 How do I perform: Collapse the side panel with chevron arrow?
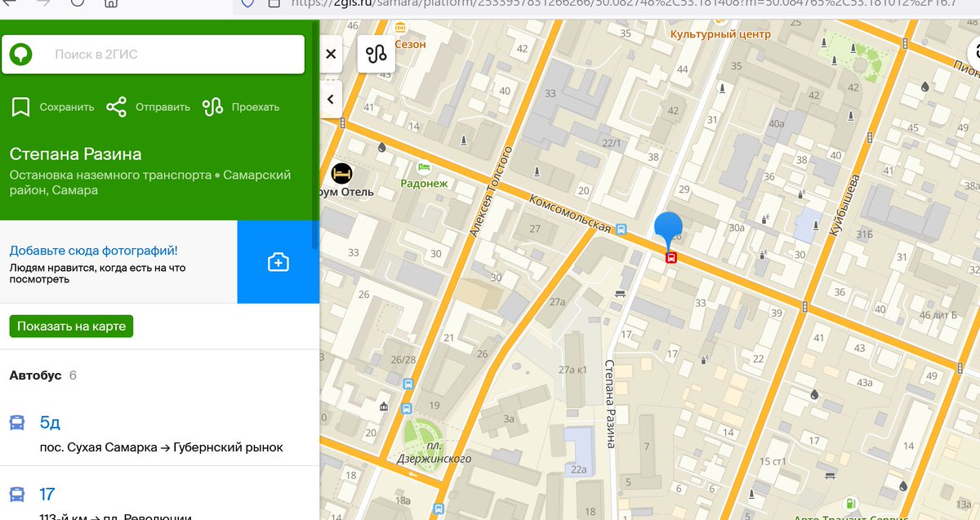[331, 100]
